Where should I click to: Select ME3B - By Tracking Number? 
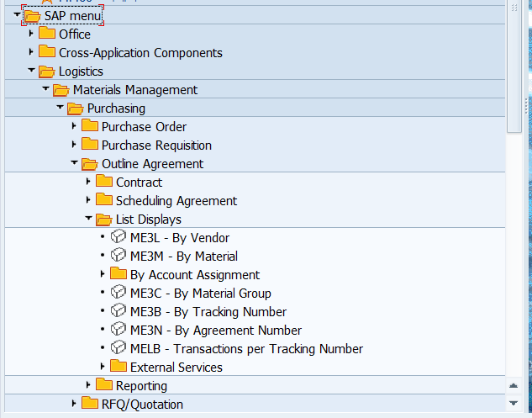coord(208,312)
